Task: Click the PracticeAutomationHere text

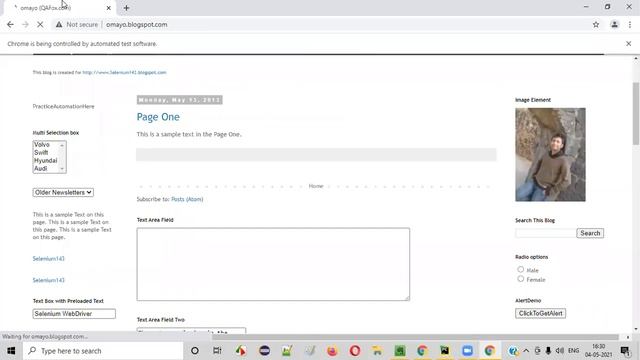Action: tap(63, 106)
